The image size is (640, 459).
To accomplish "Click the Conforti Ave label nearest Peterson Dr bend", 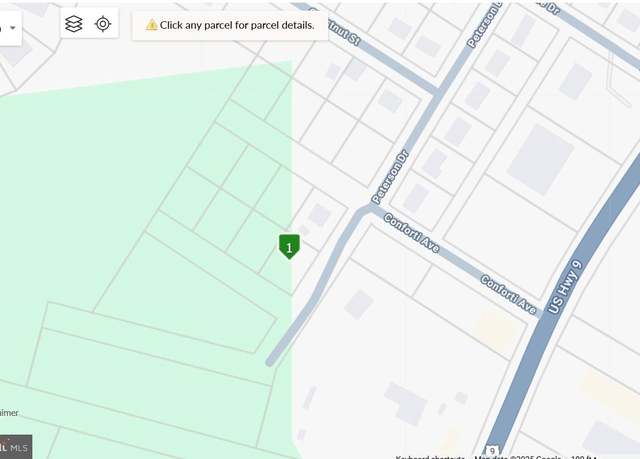I will point(411,233).
